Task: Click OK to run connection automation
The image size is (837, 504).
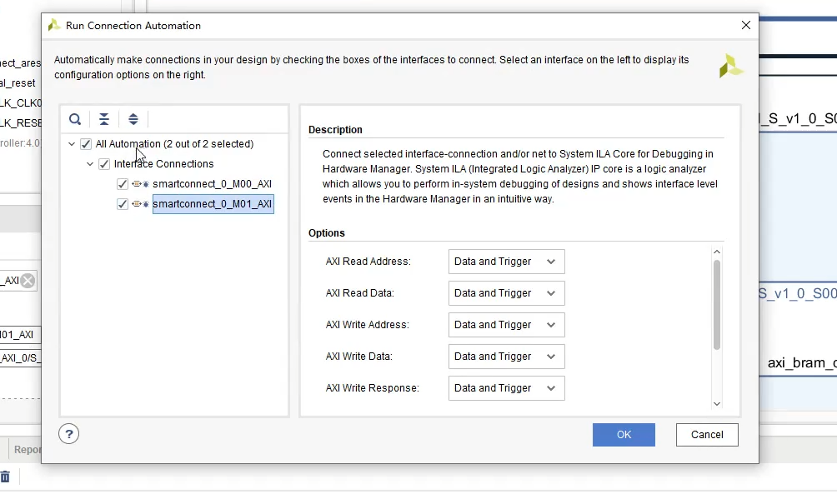Action: 624,435
